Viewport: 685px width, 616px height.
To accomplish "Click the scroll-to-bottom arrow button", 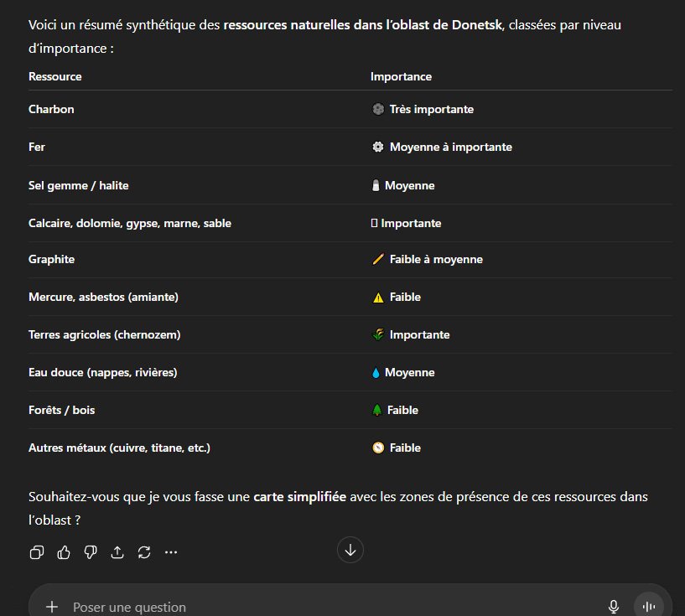I will [350, 550].
